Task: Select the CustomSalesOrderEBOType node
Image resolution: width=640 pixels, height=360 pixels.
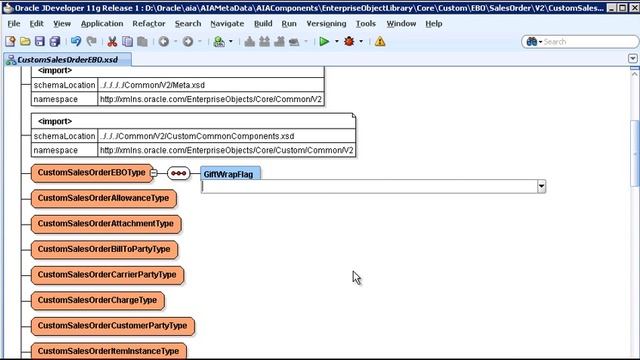Action: coord(91,173)
